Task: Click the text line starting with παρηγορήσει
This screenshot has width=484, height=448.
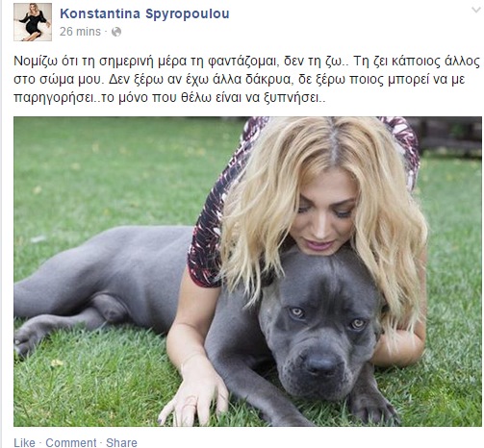Action: 169,98
